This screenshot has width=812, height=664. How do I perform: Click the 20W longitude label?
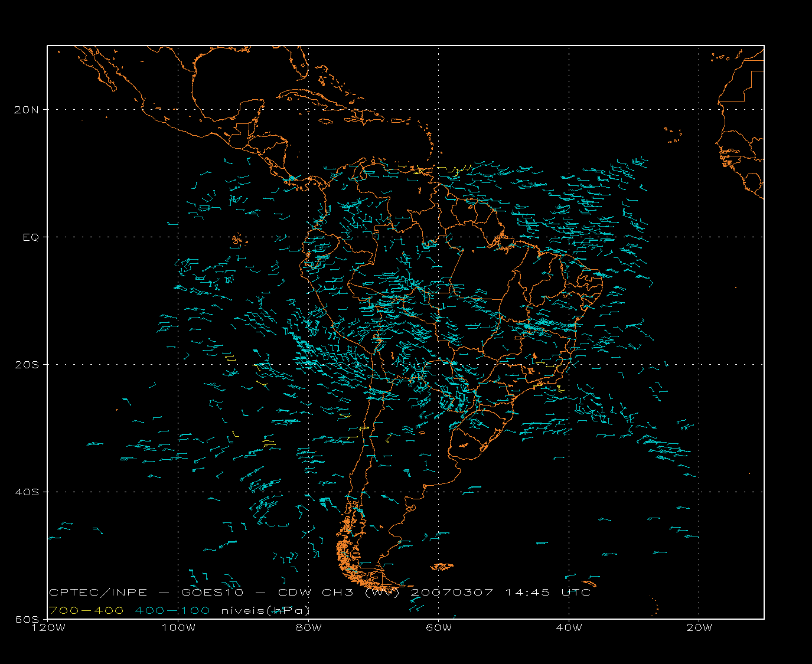(699, 627)
